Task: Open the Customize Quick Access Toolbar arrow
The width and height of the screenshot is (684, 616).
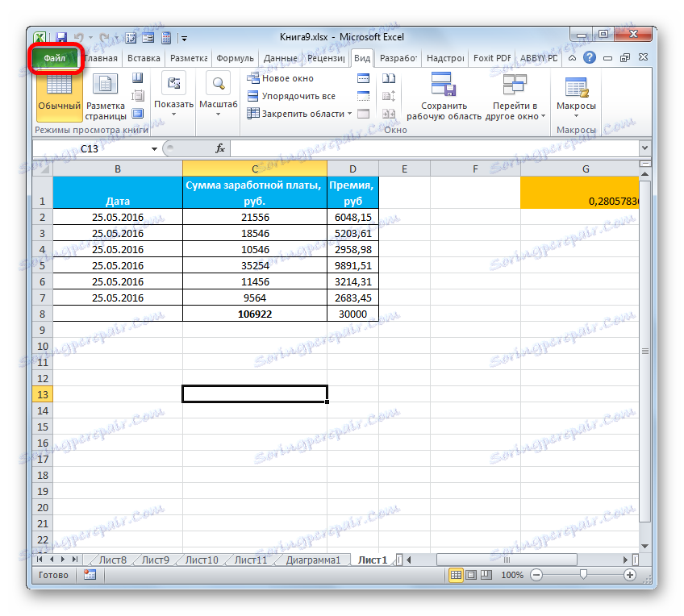Action: click(184, 39)
